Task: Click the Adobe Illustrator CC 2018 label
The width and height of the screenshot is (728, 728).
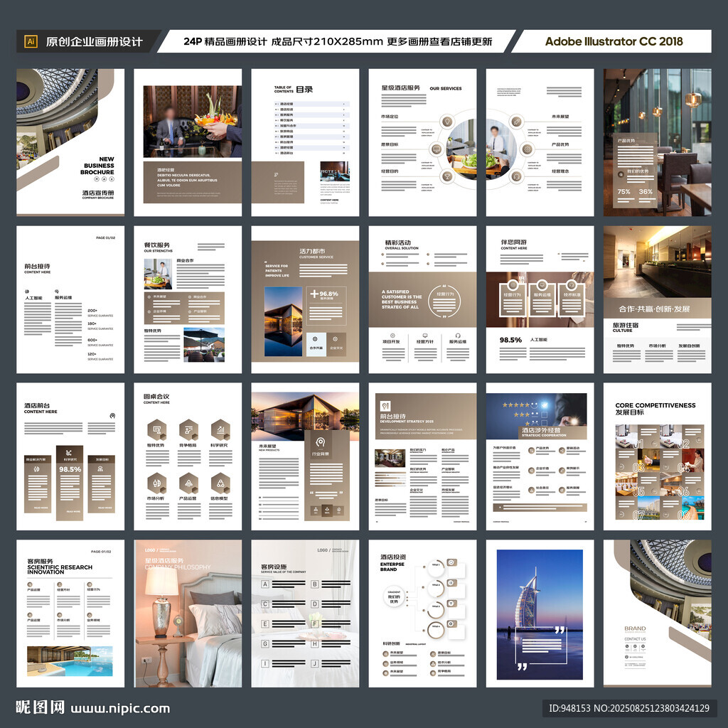Action: (x=614, y=41)
